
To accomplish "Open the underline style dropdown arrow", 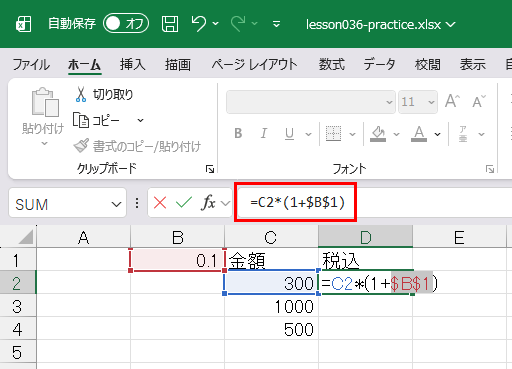I will point(308,134).
